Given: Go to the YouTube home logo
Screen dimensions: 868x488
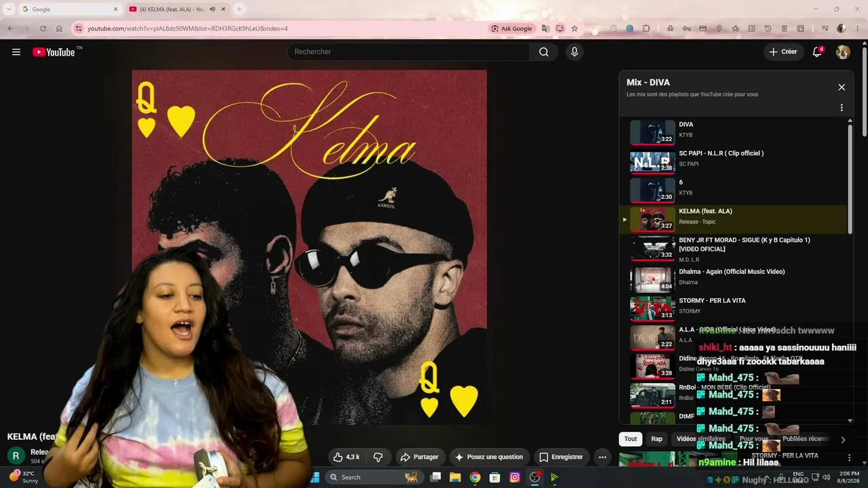Looking at the screenshot, I should tap(54, 52).
